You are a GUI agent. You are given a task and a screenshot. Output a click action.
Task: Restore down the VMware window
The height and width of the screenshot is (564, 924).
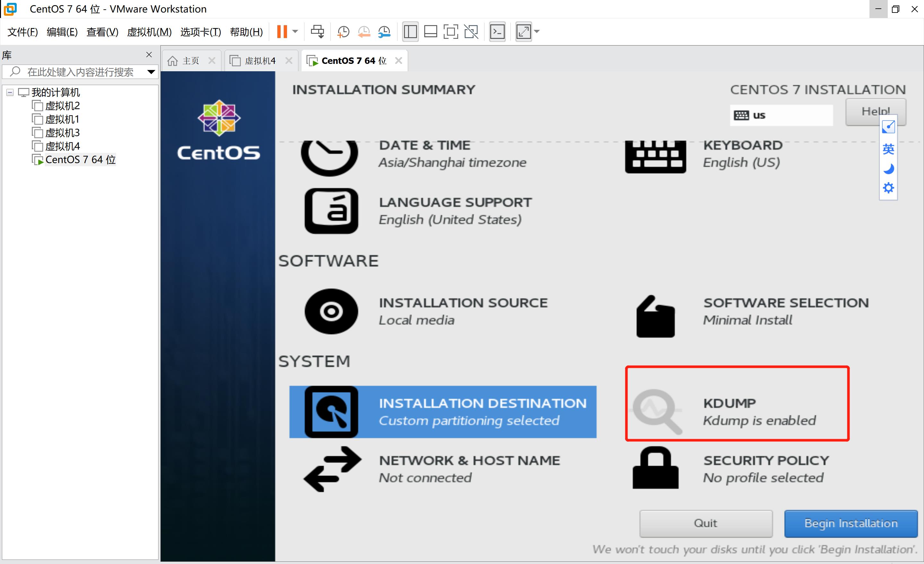point(896,9)
